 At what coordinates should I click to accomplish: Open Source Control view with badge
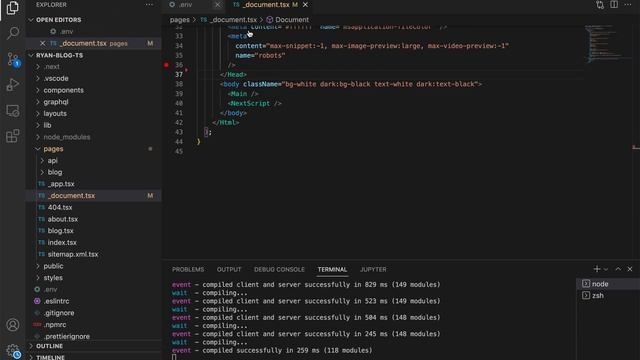[13, 60]
